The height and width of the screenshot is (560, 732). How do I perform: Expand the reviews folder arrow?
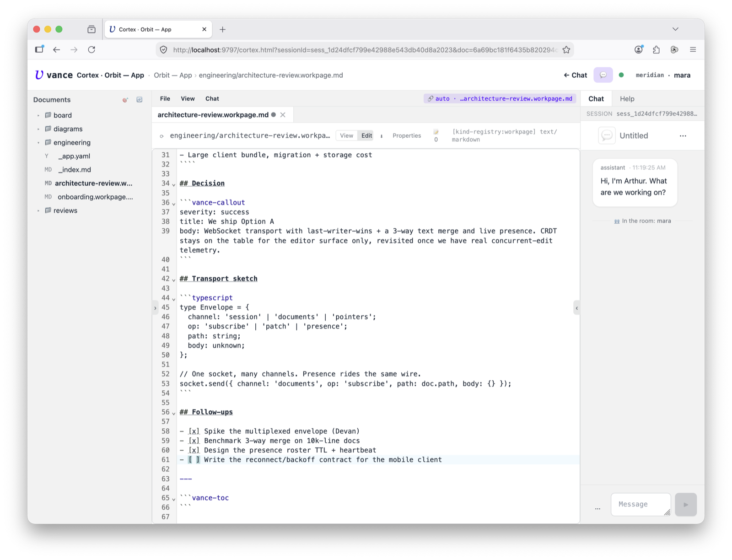click(x=38, y=210)
